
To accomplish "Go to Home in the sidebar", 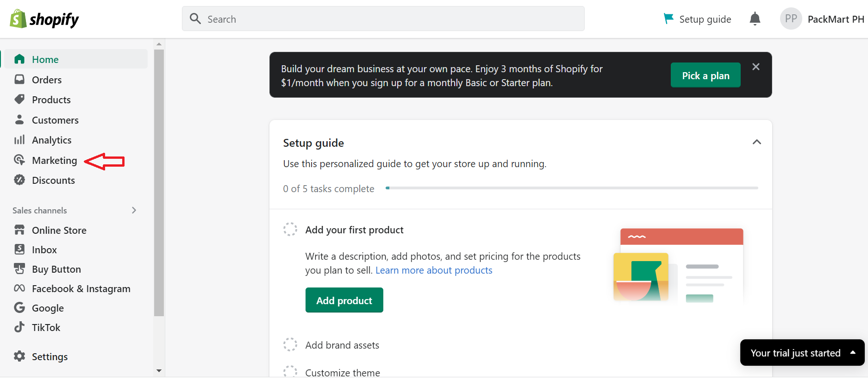I will pyautogui.click(x=76, y=59).
